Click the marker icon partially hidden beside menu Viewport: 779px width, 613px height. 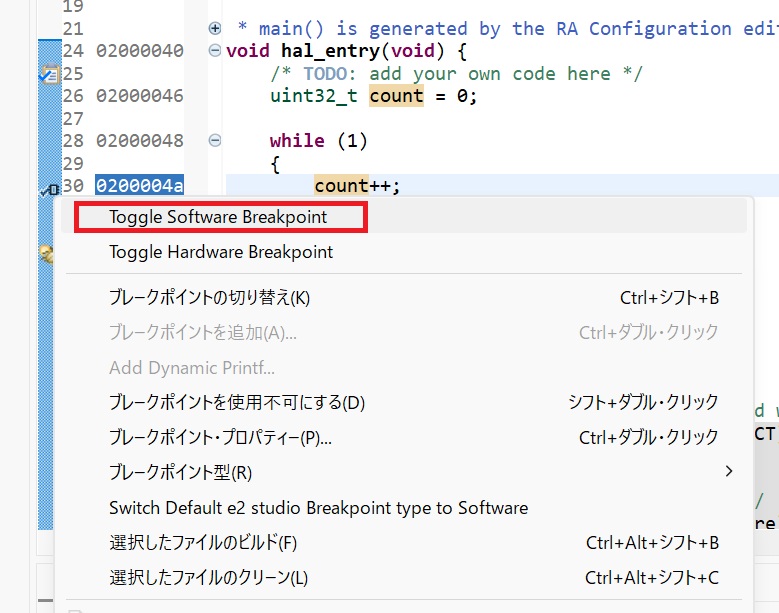point(46,254)
